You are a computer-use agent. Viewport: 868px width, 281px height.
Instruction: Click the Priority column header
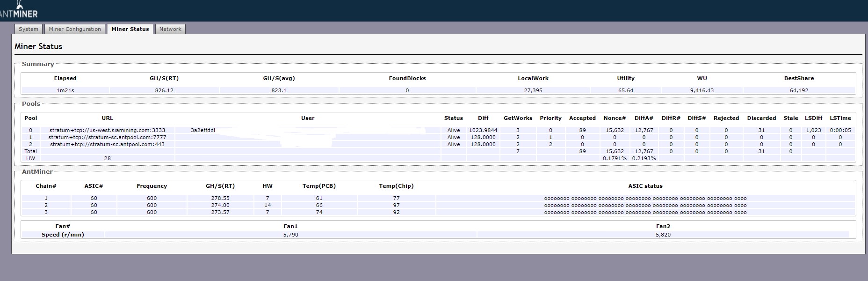pyautogui.click(x=550, y=118)
